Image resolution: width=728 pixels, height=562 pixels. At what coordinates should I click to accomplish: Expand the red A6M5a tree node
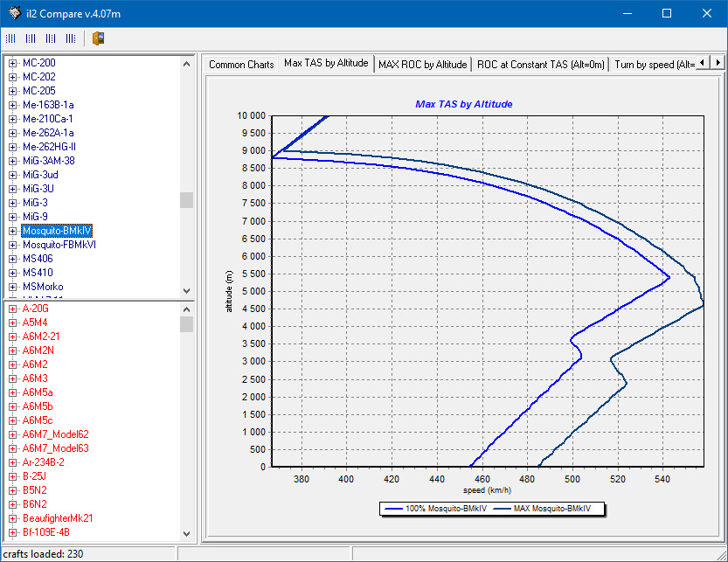tap(12, 392)
